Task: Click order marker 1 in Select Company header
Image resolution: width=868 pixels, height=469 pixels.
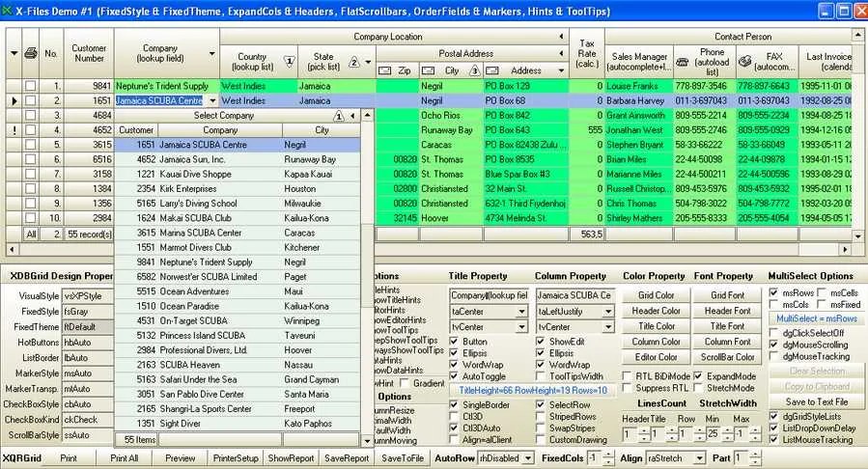Action: pos(338,116)
